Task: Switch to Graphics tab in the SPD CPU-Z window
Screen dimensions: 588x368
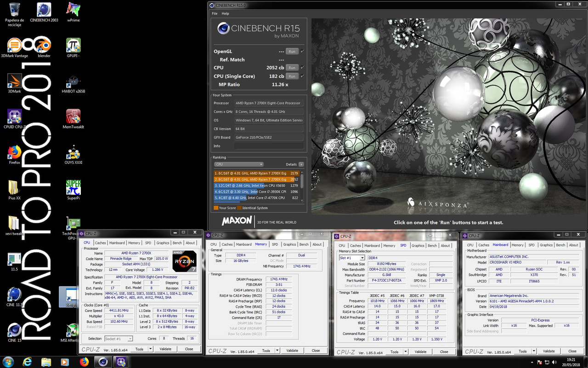Action: 418,246
